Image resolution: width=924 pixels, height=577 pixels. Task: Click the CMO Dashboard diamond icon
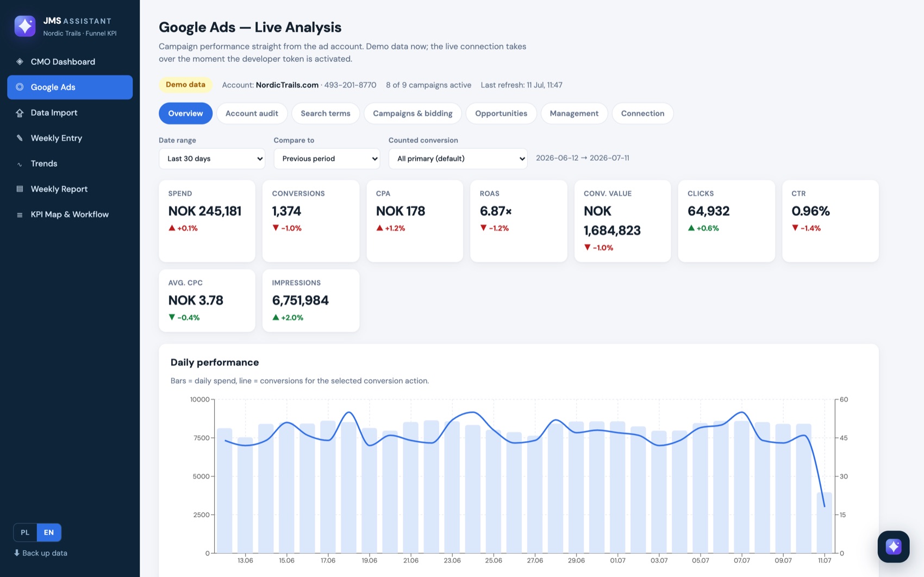(x=20, y=61)
